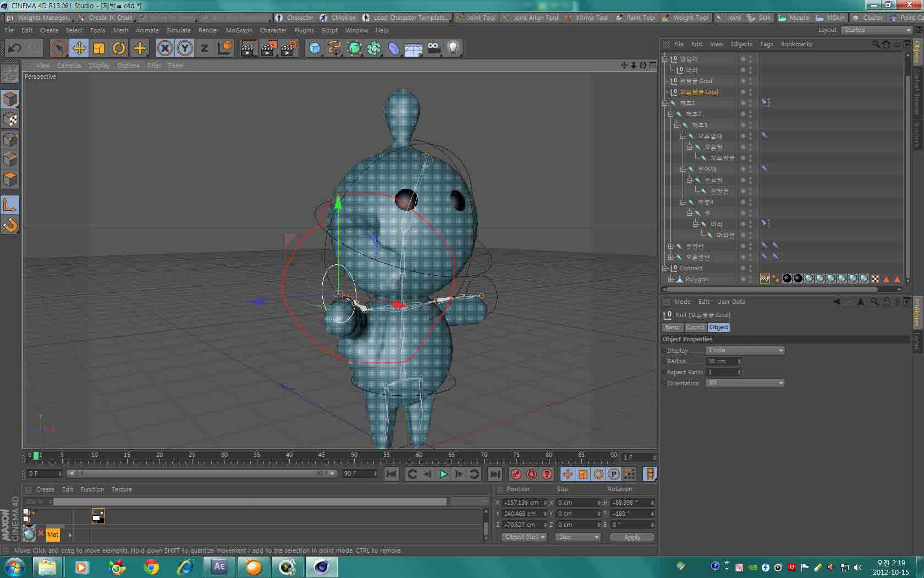Open the Cameras menu in the viewport
This screenshot has height=578, width=924.
[x=69, y=66]
